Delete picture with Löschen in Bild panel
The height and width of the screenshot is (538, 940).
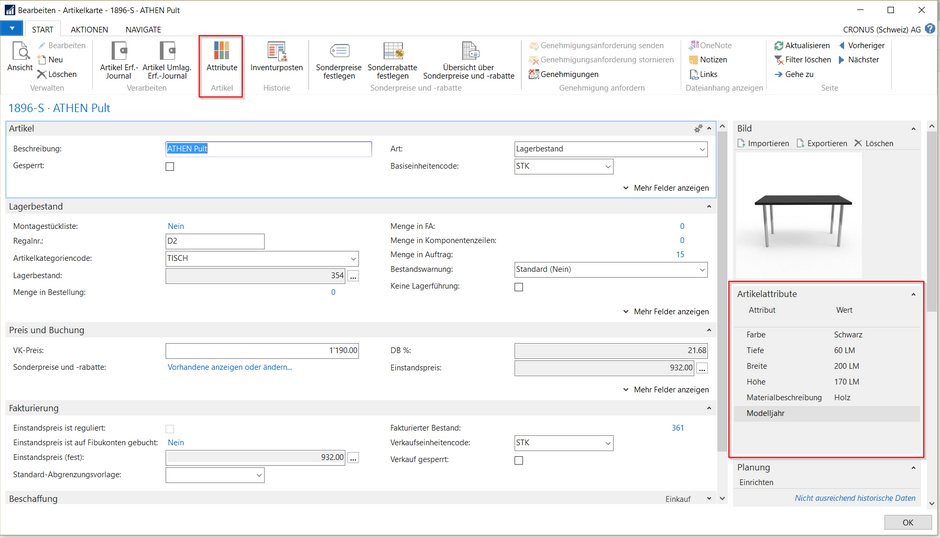[873, 143]
